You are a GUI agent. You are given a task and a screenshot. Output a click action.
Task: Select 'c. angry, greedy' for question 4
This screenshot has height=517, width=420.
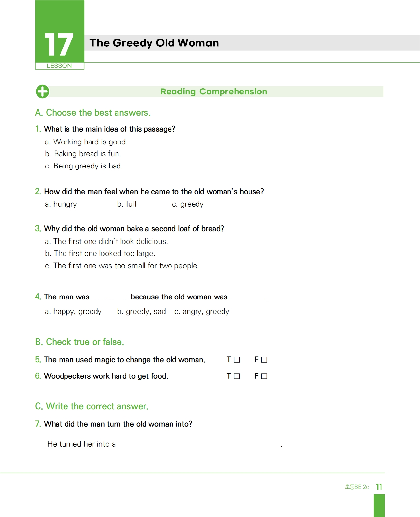(x=202, y=312)
